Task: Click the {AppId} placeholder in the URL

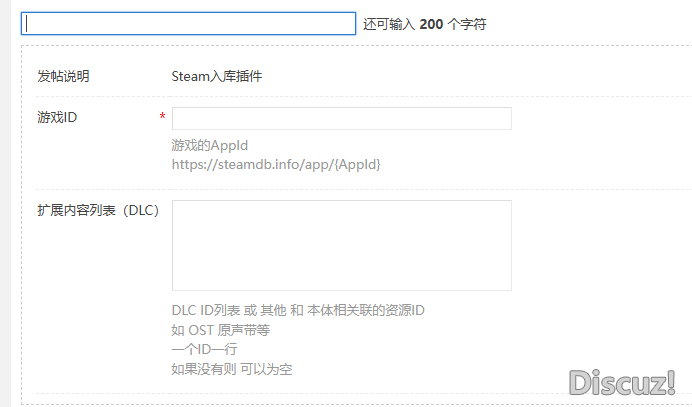Action: 355,163
